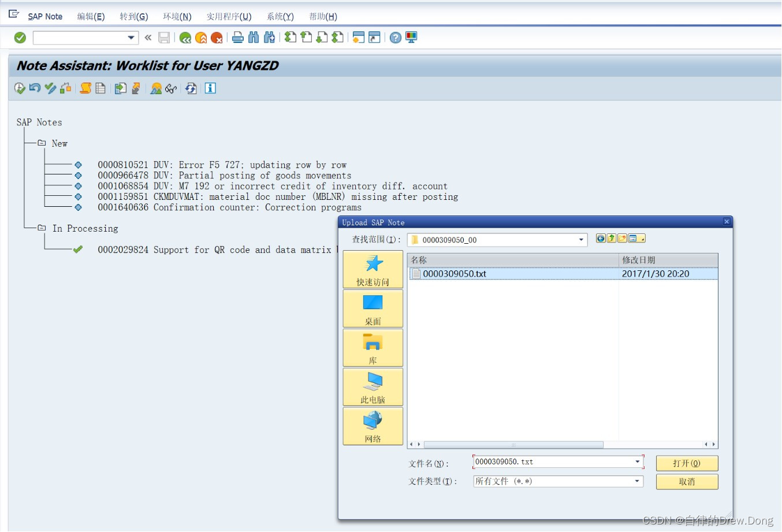Open the 系统(Y) menu
The height and width of the screenshot is (532, 782).
(x=280, y=16)
